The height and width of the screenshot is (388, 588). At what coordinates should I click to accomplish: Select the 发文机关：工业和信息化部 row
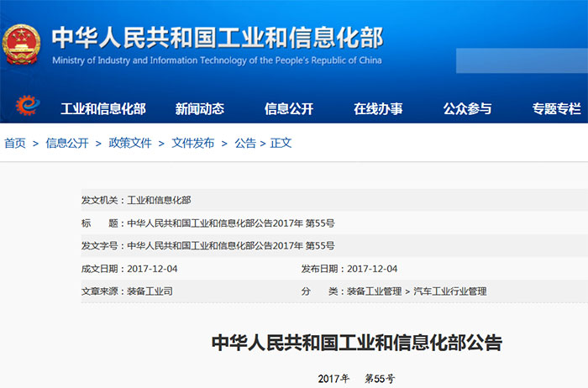334,200
